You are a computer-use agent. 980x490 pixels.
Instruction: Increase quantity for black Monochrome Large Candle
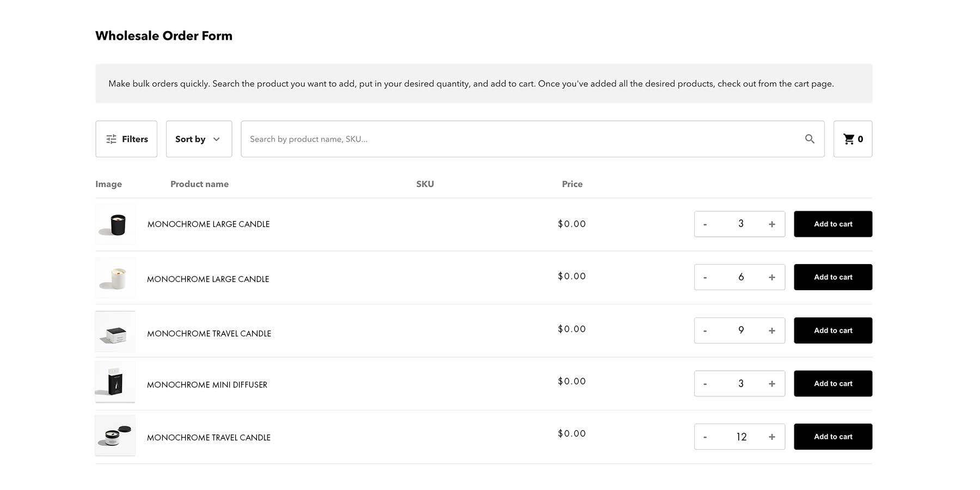point(771,224)
